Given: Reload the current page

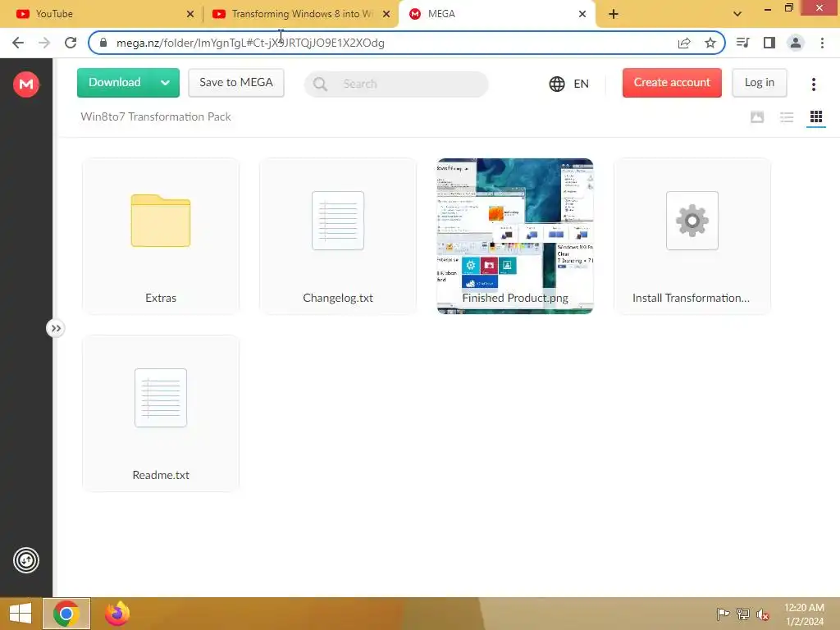Looking at the screenshot, I should (x=71, y=43).
